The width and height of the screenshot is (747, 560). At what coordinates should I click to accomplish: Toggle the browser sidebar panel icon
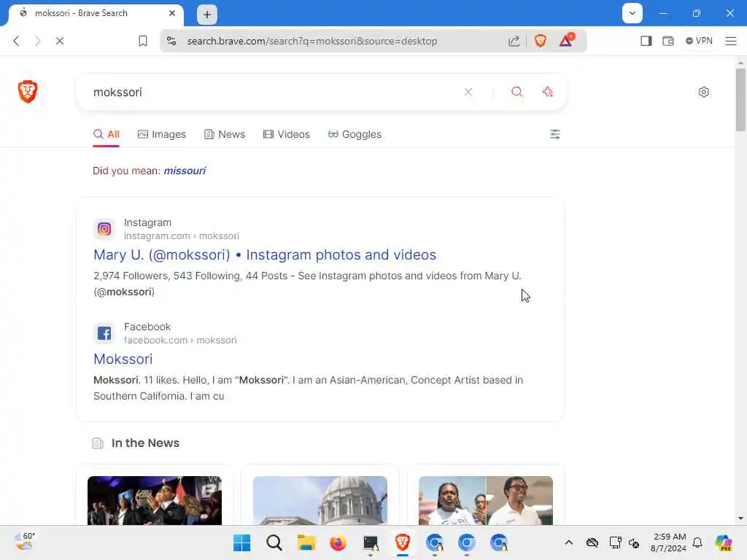(x=646, y=41)
